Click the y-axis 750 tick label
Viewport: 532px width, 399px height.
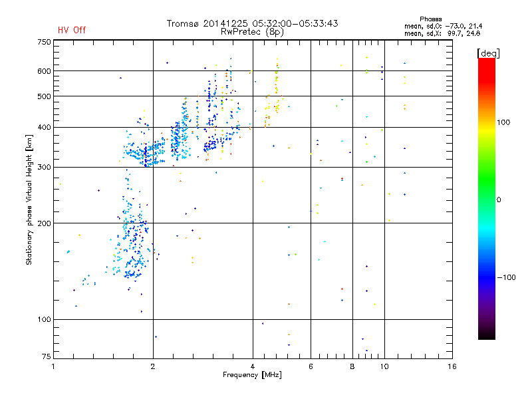pyautogui.click(x=44, y=42)
